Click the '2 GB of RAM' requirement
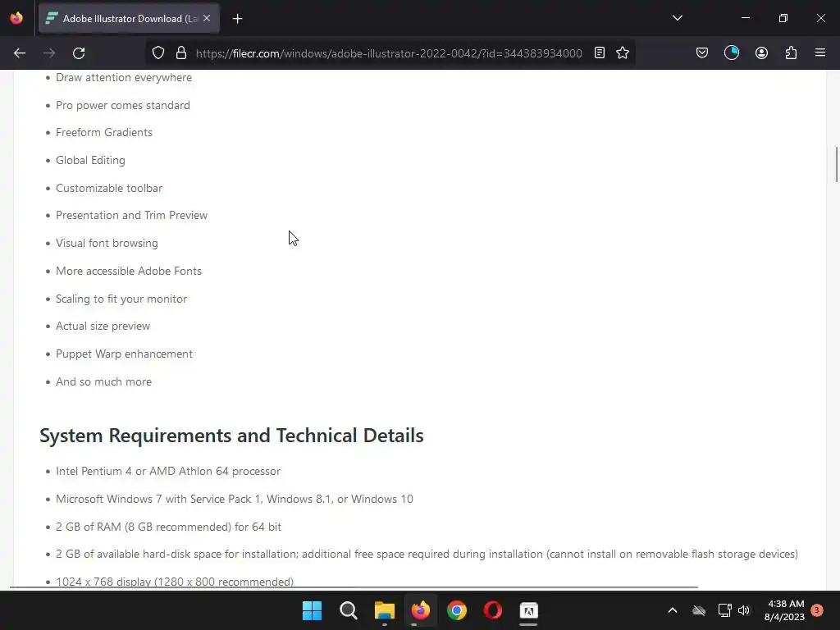The image size is (840, 630). [x=168, y=527]
